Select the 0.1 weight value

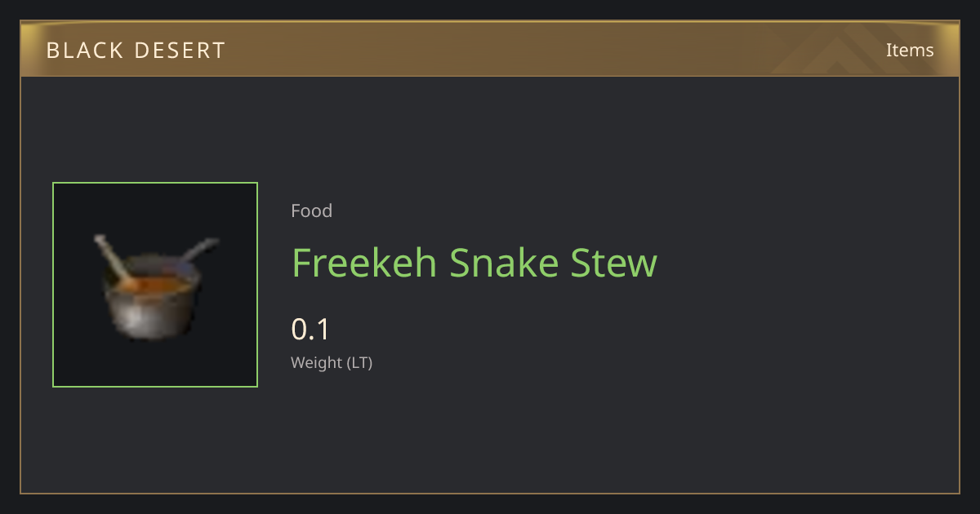[310, 330]
